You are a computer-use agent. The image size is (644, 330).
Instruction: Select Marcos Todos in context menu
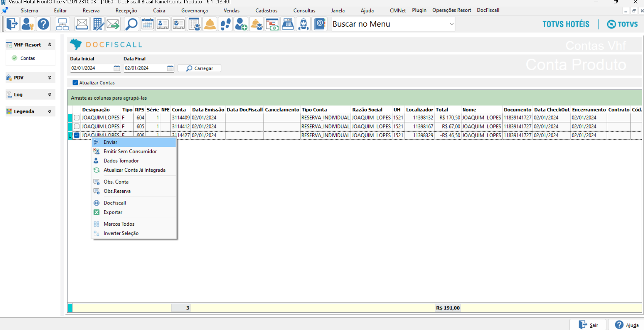tap(134, 224)
